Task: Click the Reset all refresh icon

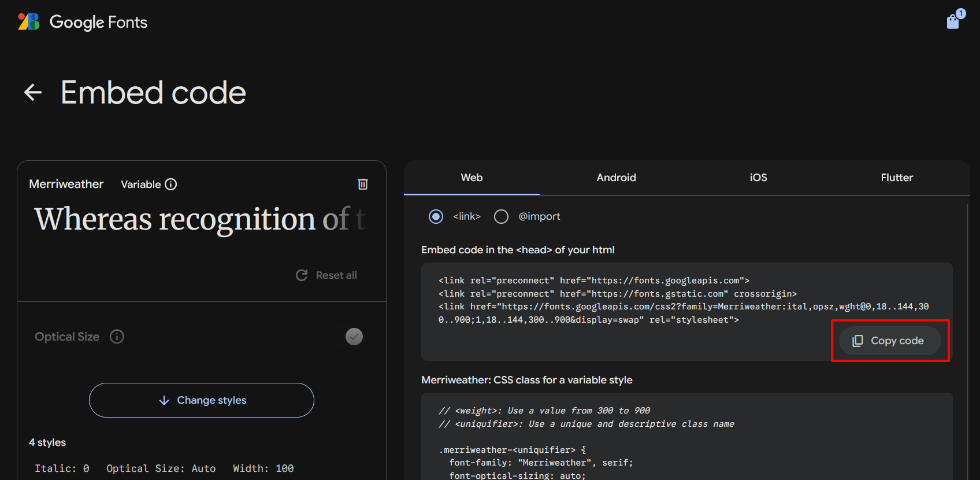Action: tap(302, 275)
